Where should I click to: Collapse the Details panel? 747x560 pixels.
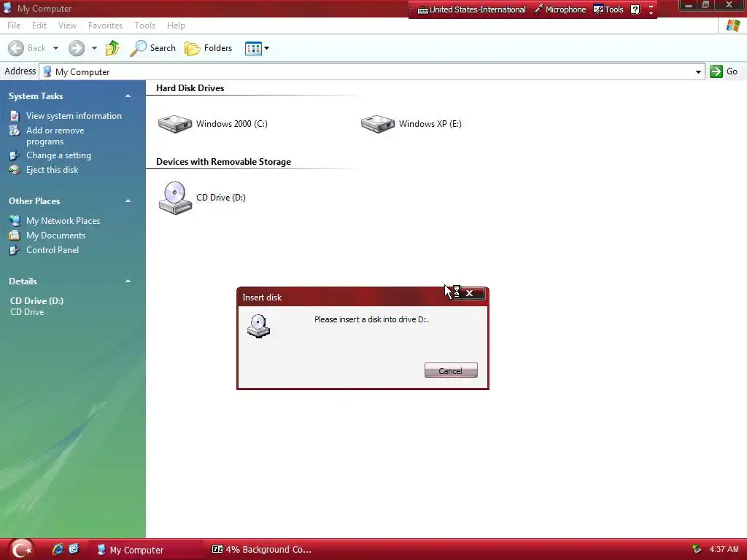pos(128,281)
